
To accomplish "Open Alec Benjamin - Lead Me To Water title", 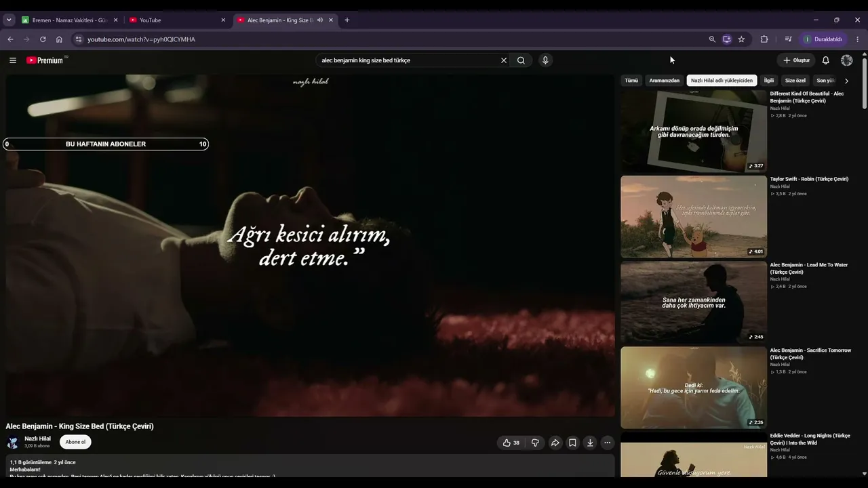I will pyautogui.click(x=809, y=268).
